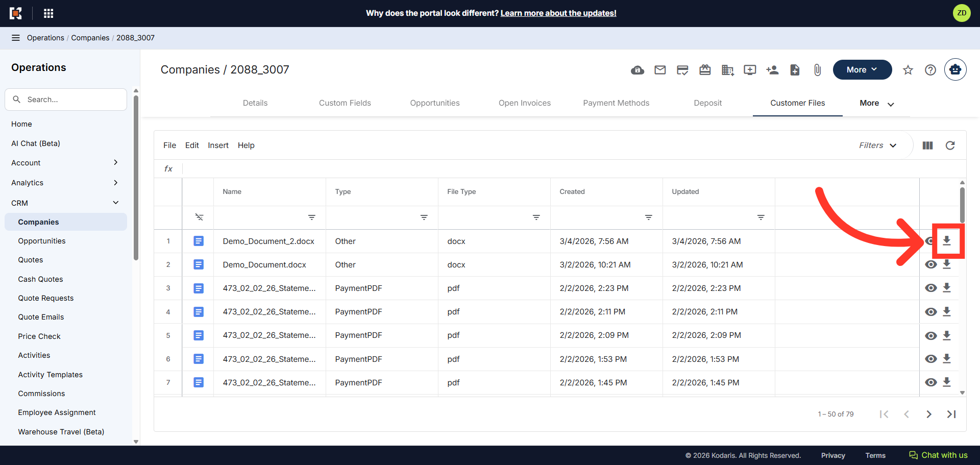This screenshot has height=465, width=980.
Task: Download the 2:23 PM statement PDF
Action: click(947, 288)
